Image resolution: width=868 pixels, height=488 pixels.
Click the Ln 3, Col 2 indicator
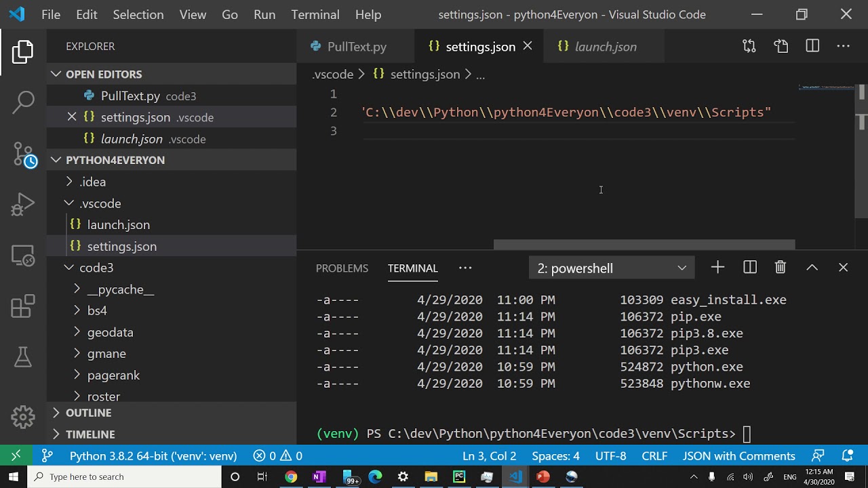(490, 455)
